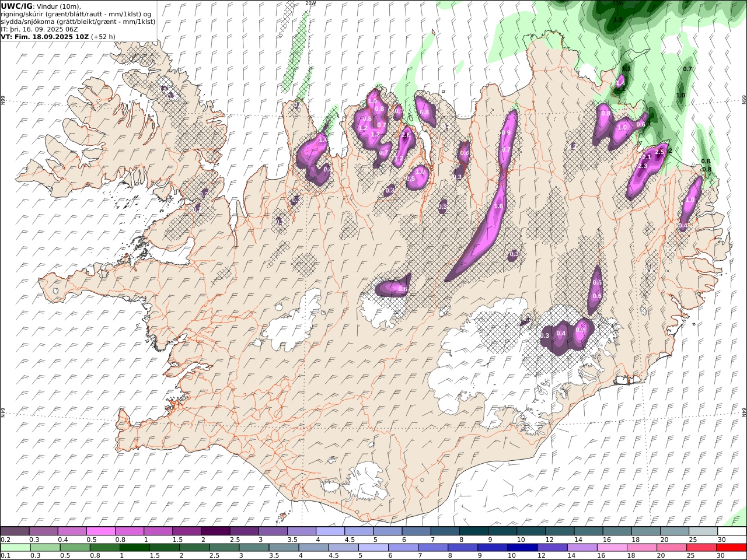The image size is (747, 560).
Task: Choose the deep blue rain swatch at 10
Action: (x=522, y=547)
